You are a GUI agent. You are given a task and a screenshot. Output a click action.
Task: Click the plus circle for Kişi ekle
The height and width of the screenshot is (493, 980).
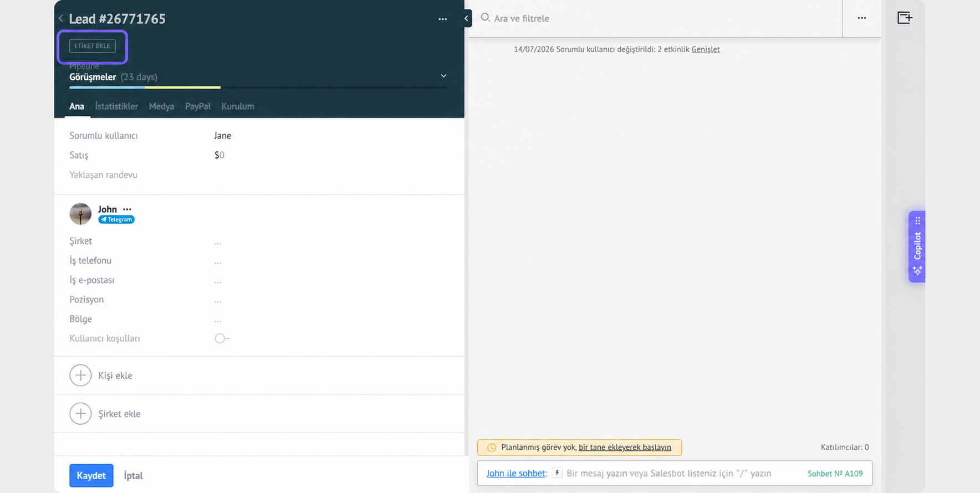[x=80, y=375]
